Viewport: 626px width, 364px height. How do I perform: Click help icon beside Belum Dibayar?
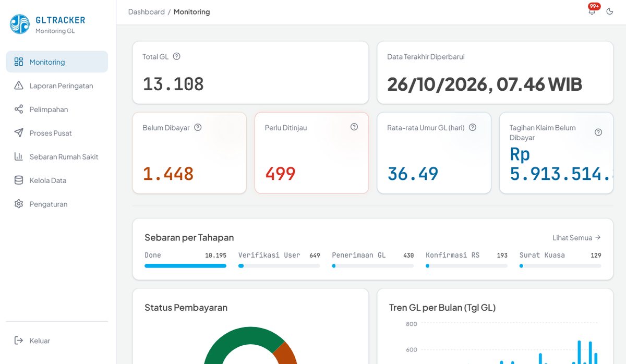point(198,127)
